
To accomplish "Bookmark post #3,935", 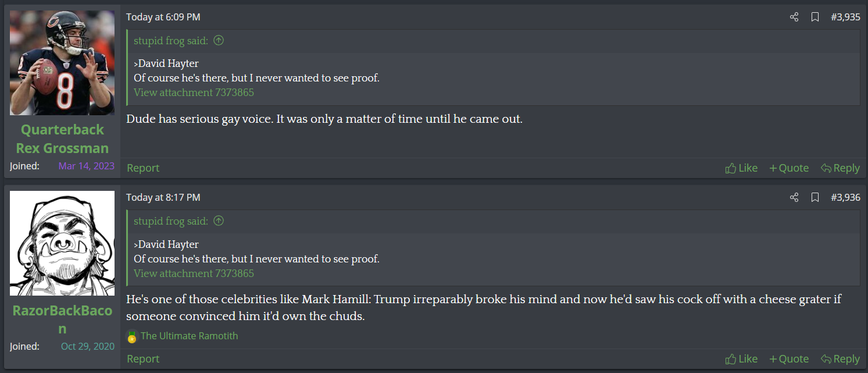I will [x=815, y=17].
